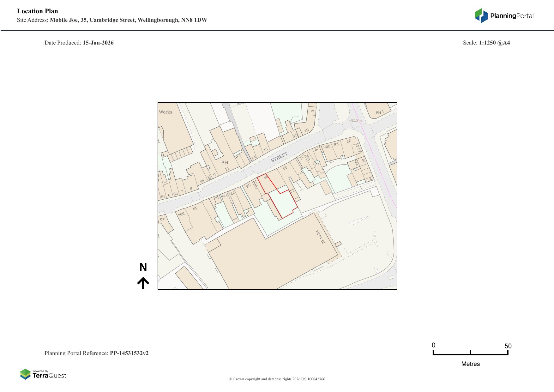This screenshot has width=554, height=392.
Task: Click the PlanningPortal wordmark text
Action: pos(512,16)
